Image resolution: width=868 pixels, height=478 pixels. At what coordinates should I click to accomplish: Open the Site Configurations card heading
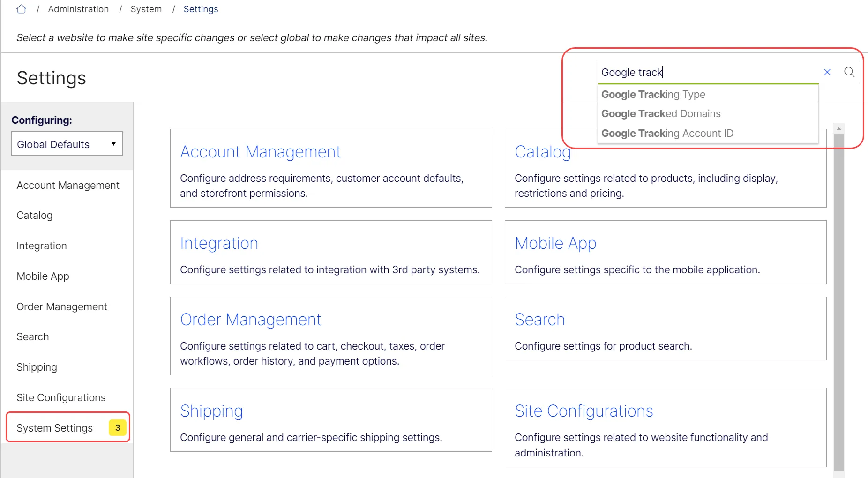[584, 411]
